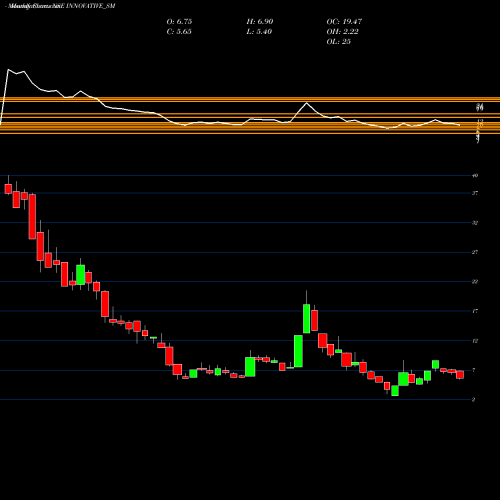Select the first red candle at chart's left start
Screen dimensions: 500x500
click(x=8, y=189)
